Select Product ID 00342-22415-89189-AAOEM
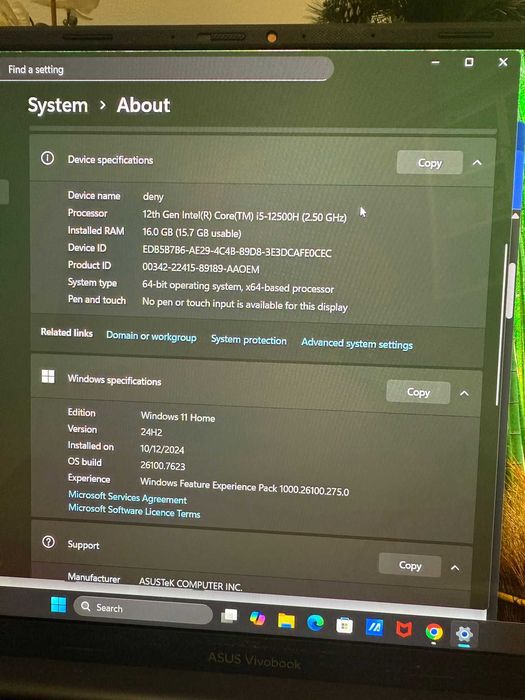 click(x=200, y=268)
